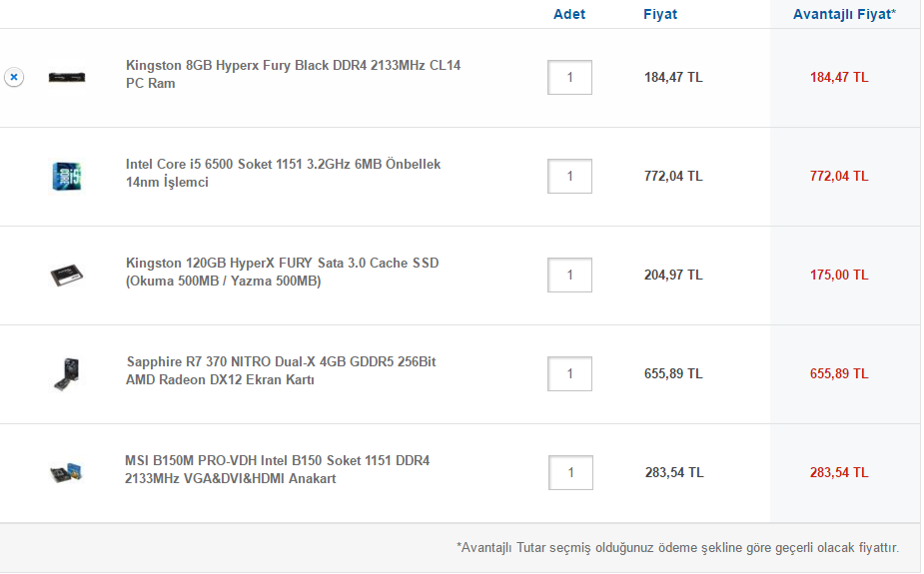Select the 655,89 TL red Avantajlı price
The image size is (924, 574).
[x=839, y=373]
